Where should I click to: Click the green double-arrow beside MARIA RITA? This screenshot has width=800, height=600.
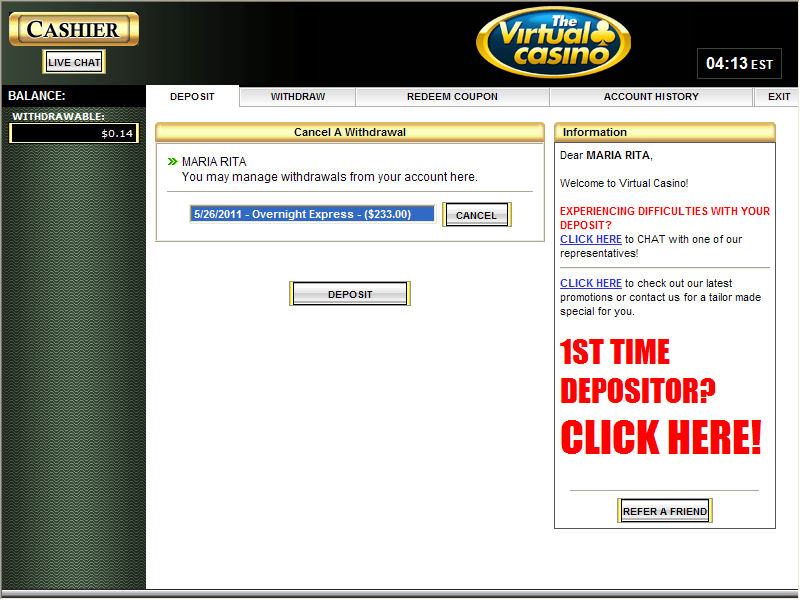(x=172, y=162)
